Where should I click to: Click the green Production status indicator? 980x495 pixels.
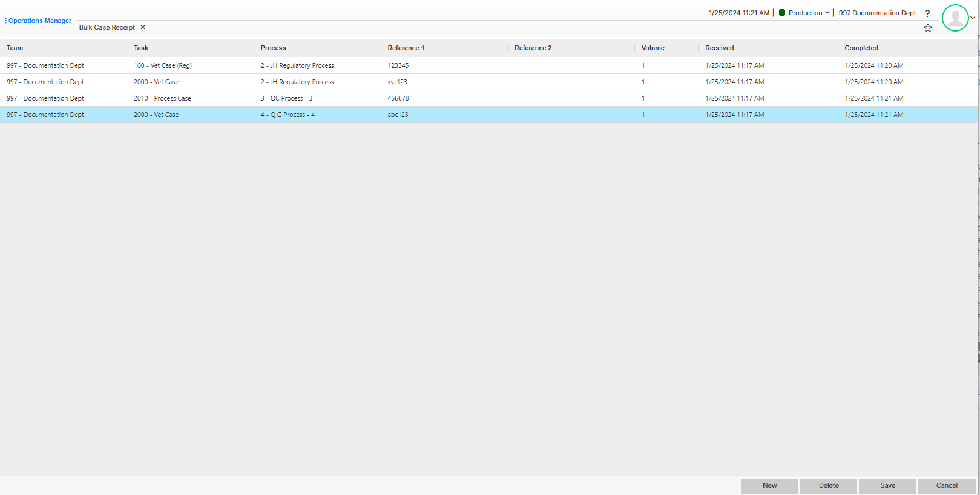click(782, 13)
